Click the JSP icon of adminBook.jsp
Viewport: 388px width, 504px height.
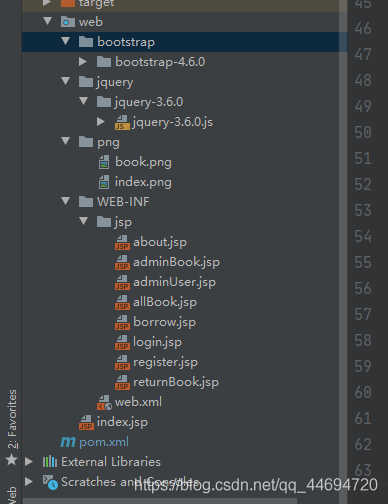122,262
